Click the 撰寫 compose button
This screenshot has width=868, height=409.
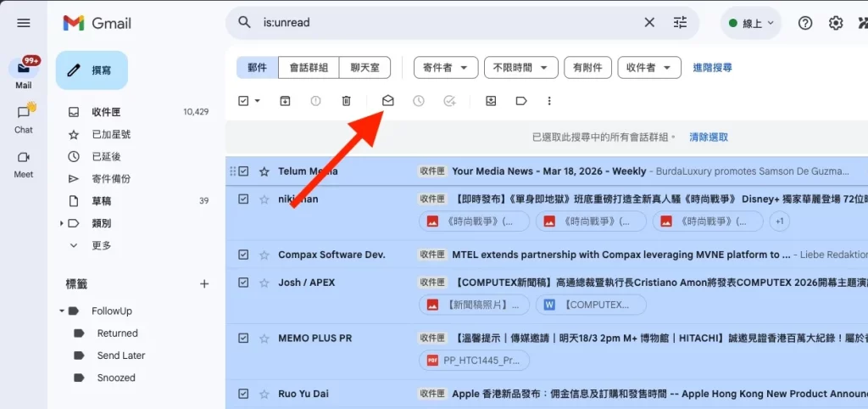92,70
